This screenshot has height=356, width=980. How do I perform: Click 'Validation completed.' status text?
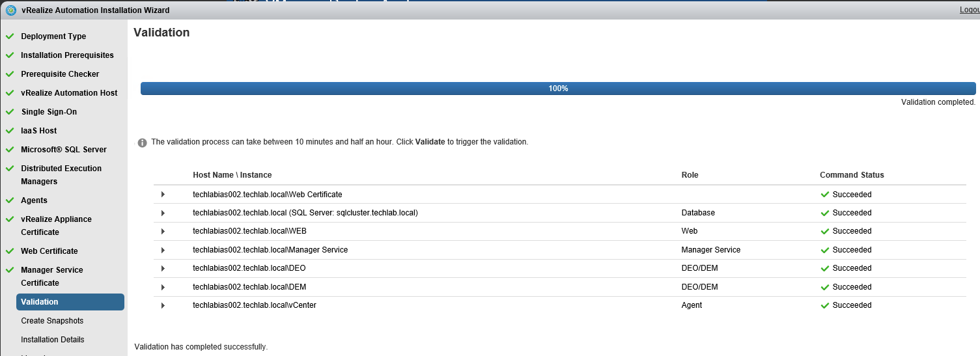(x=938, y=102)
